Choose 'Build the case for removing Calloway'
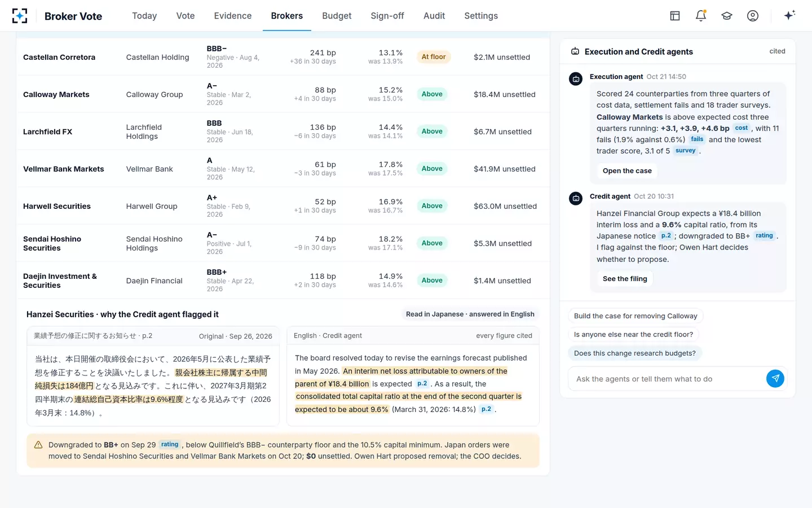 [636, 316]
